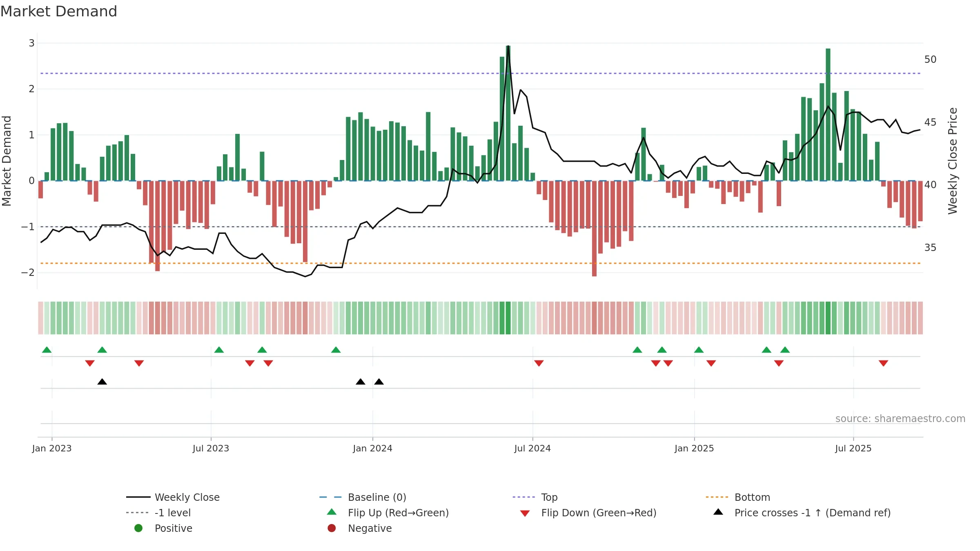This screenshot has width=980, height=551.
Task: Click the Jul 2024 x-axis label
Action: click(532, 448)
